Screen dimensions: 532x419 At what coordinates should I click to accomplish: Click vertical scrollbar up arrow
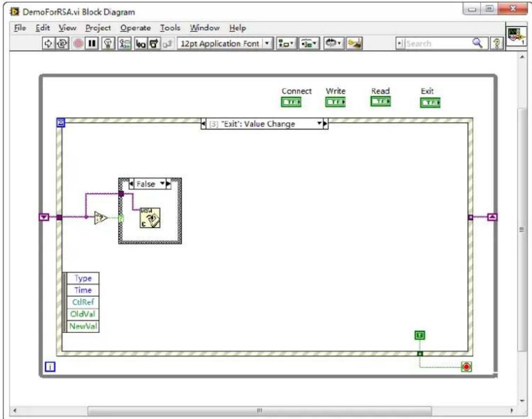coord(522,57)
